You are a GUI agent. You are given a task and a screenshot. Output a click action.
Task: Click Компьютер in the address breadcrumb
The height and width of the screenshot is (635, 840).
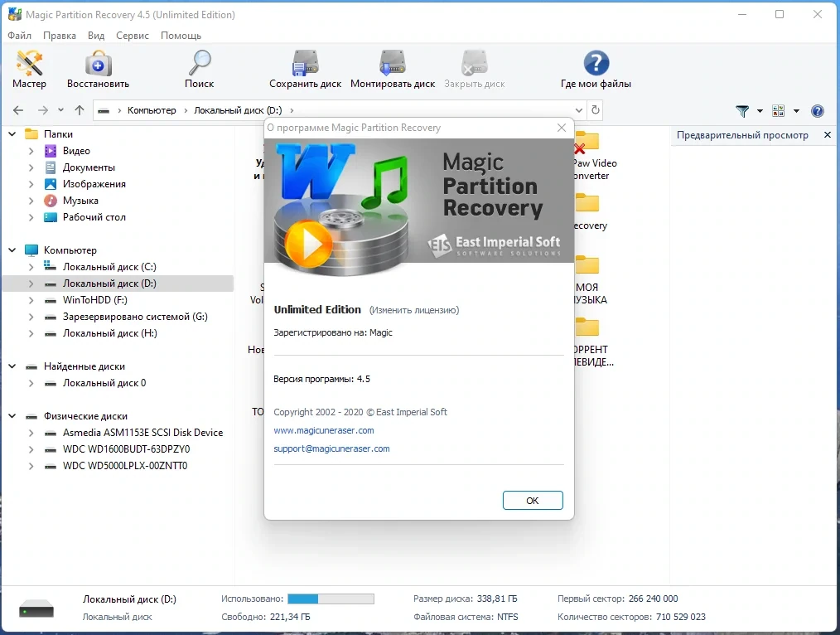tap(152, 110)
